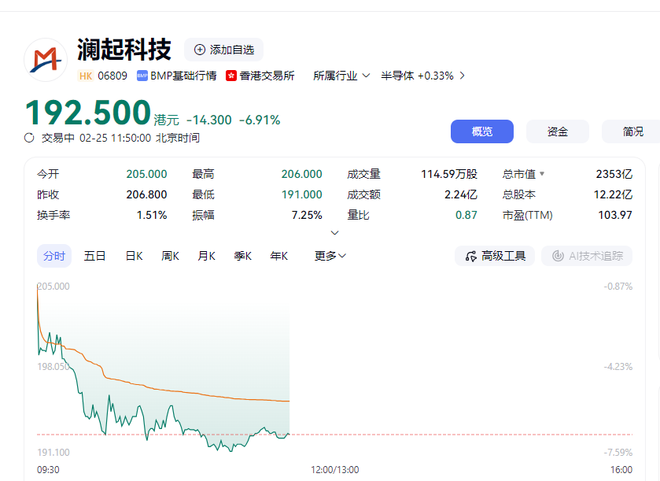The image size is (660, 481).
Task: Click the 高级工具 tool icon
Action: click(x=470, y=256)
